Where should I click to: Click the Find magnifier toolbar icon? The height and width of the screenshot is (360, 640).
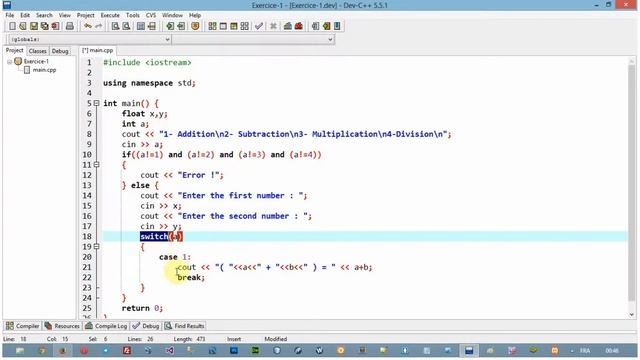click(x=116, y=26)
